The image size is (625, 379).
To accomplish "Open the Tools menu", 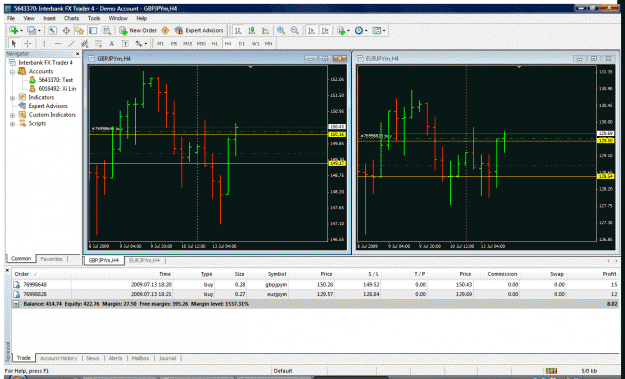I will 94,18.
